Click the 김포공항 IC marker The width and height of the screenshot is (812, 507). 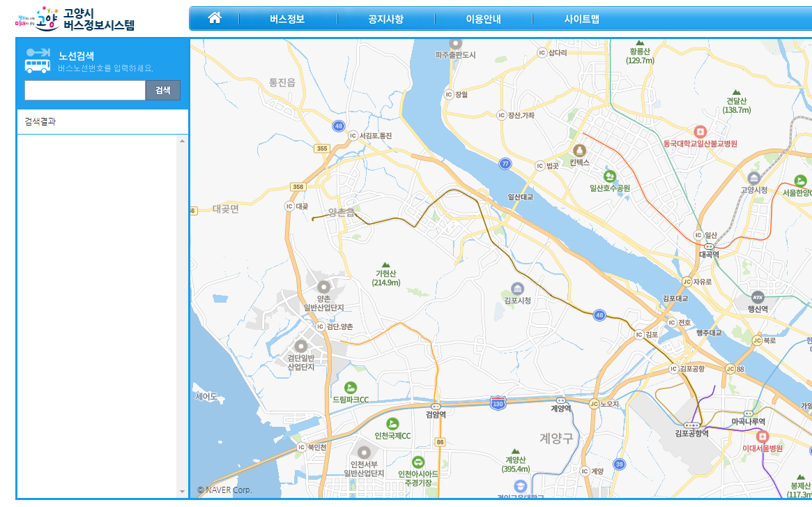tap(673, 369)
